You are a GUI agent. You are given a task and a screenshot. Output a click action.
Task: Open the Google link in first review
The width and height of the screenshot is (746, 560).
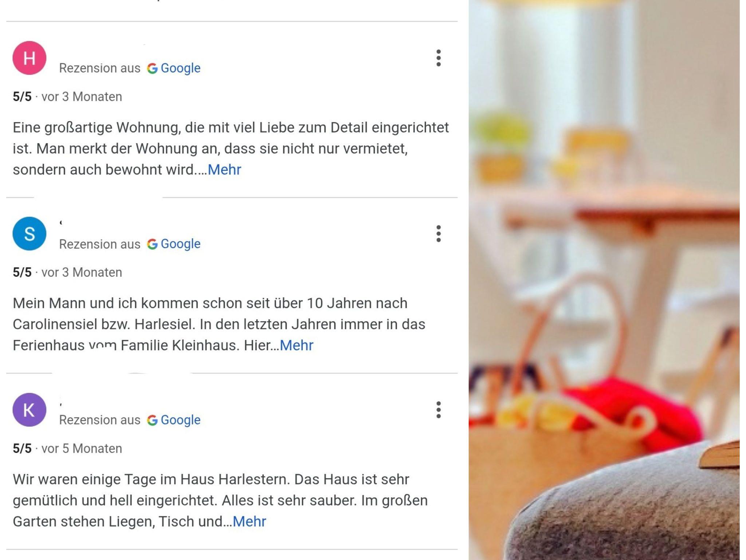[x=181, y=68]
